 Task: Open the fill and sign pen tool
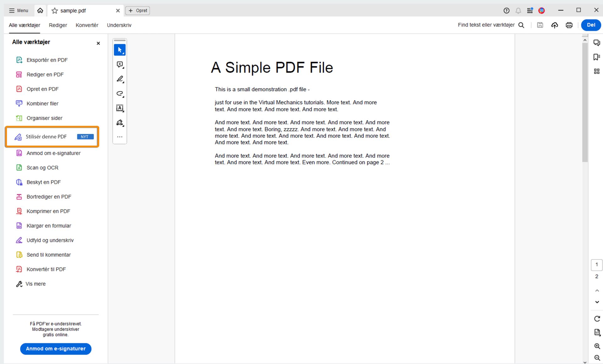[120, 123]
